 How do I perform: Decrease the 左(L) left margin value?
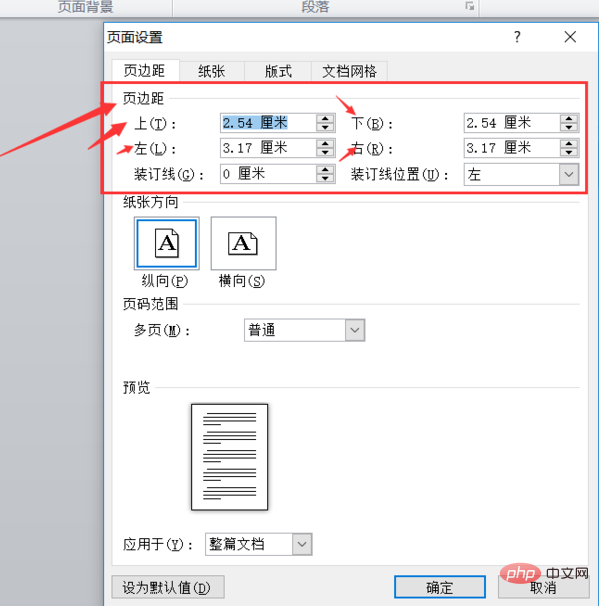coord(325,152)
